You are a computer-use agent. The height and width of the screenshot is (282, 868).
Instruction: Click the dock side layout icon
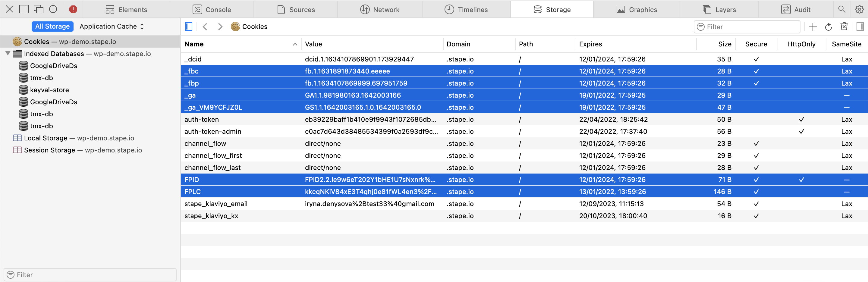coord(24,9)
